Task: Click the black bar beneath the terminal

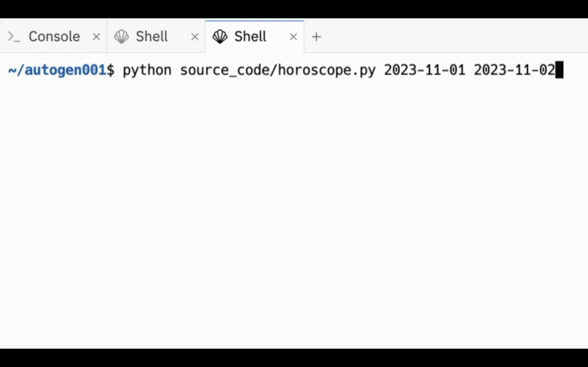Action: (x=294, y=358)
